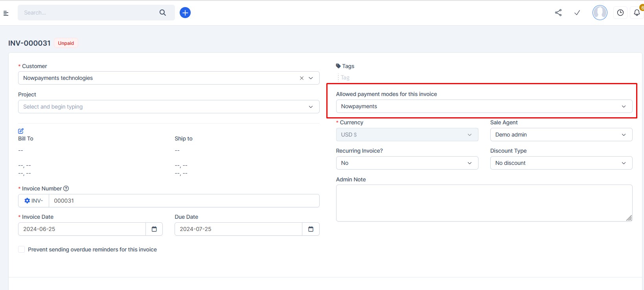This screenshot has width=644, height=290.
Task: Open the timesheets clock icon
Action: (620, 13)
